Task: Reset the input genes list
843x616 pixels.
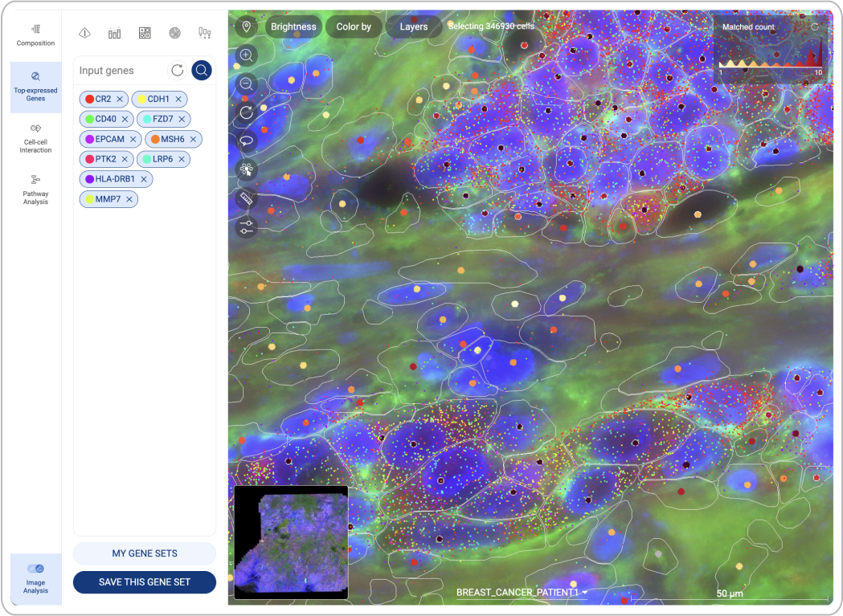Action: 177,71
